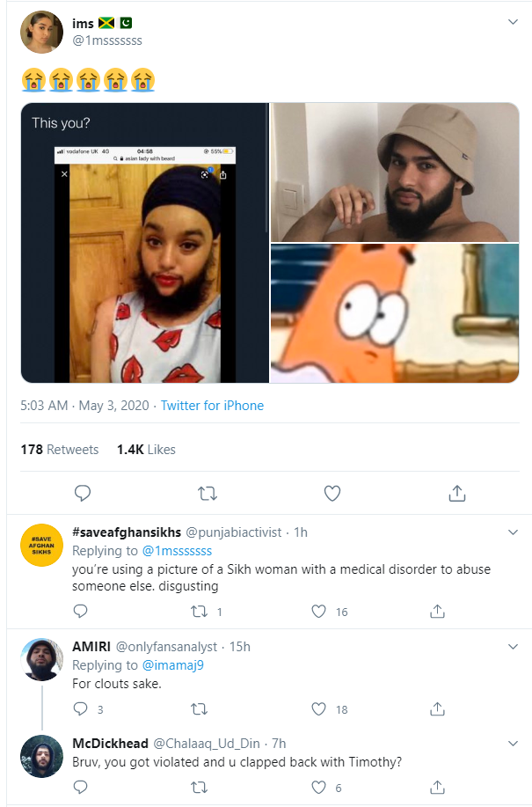Share the #saveafghansikhs reply
This screenshot has width=532, height=807.
(437, 611)
